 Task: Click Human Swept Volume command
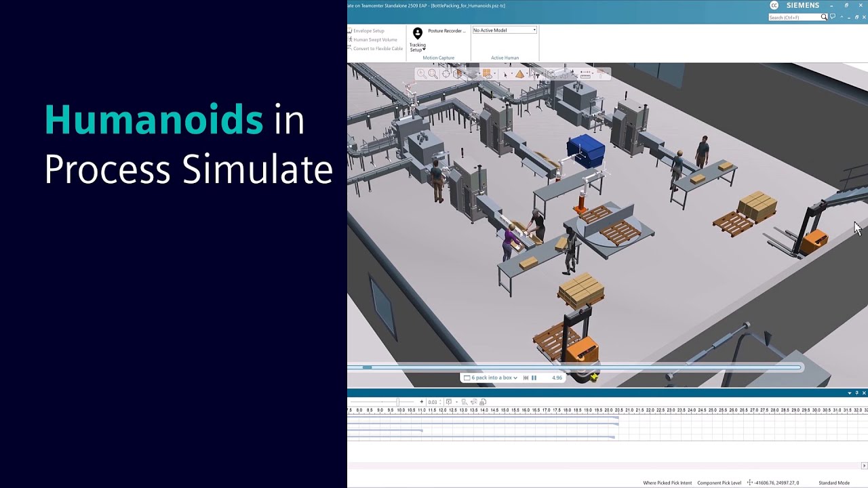click(372, 39)
